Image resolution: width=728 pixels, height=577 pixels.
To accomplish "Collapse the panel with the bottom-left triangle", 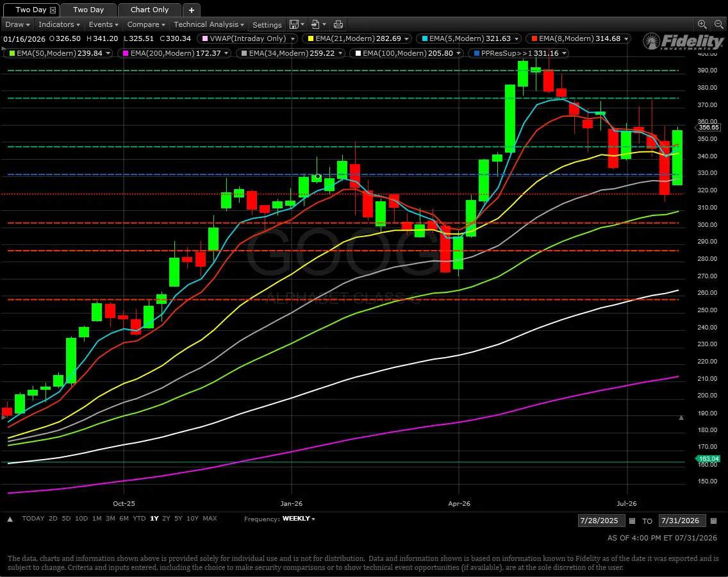I will click(x=10, y=519).
